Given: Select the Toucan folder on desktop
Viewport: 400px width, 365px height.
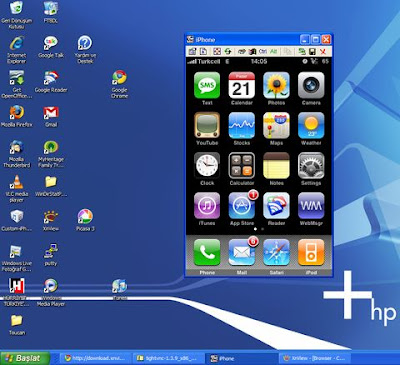Looking at the screenshot, I should pos(16,325).
